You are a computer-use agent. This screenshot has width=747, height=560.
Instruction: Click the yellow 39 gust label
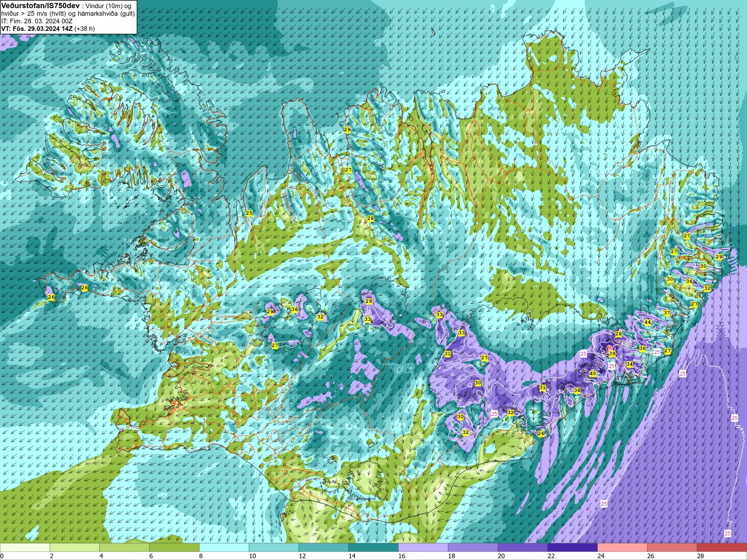(612, 353)
